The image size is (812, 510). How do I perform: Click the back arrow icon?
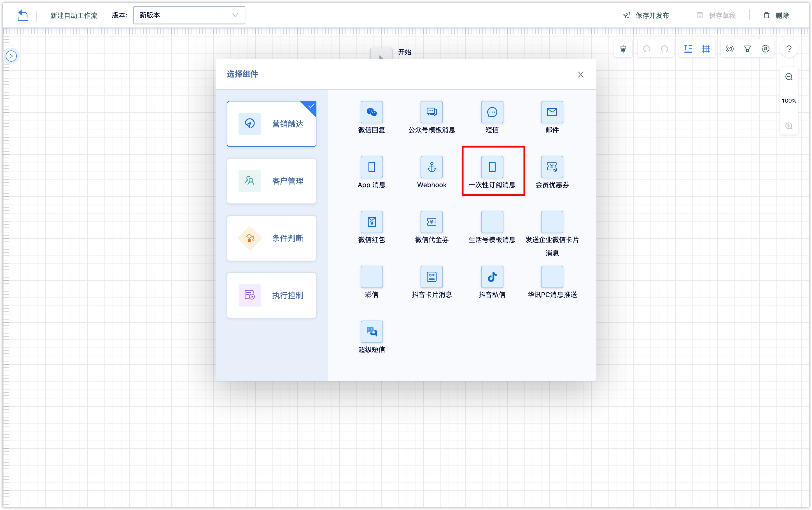[23, 15]
